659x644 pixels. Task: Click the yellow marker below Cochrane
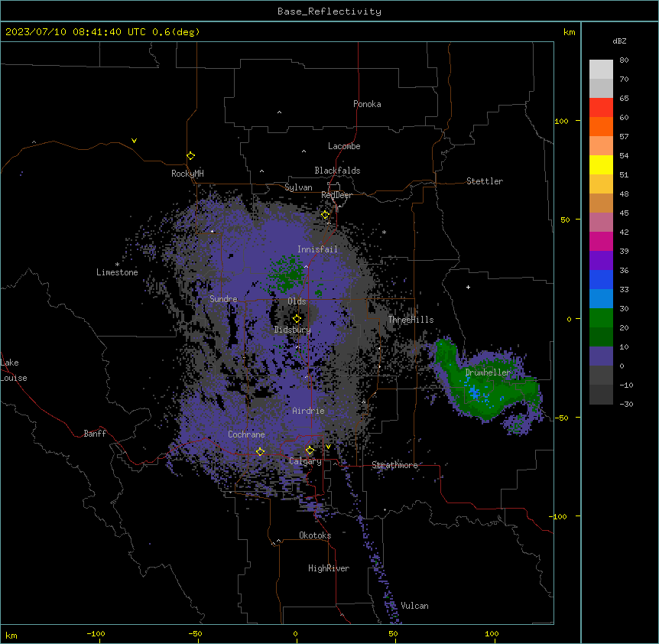click(x=260, y=451)
